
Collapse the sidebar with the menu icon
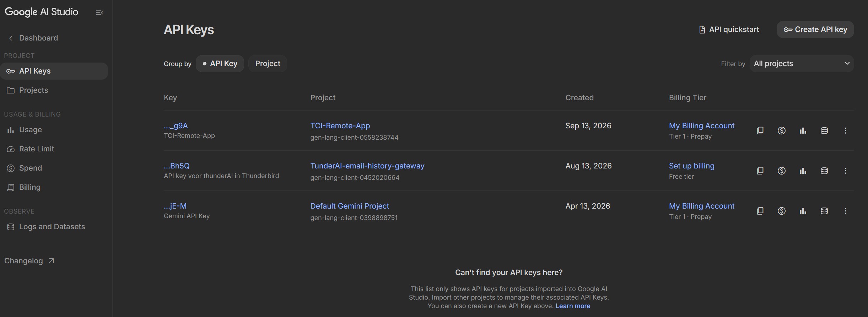pyautogui.click(x=99, y=13)
